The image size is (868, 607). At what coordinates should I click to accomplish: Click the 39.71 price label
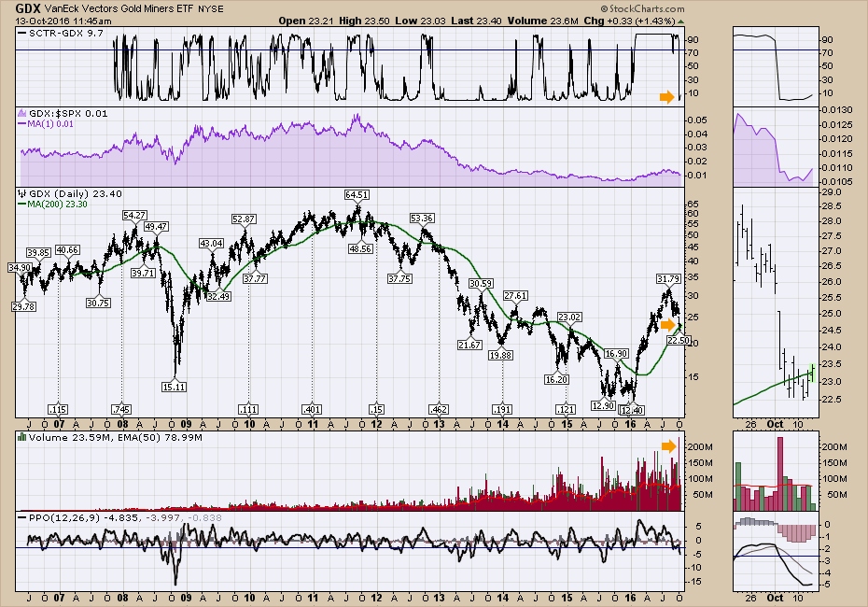point(143,273)
